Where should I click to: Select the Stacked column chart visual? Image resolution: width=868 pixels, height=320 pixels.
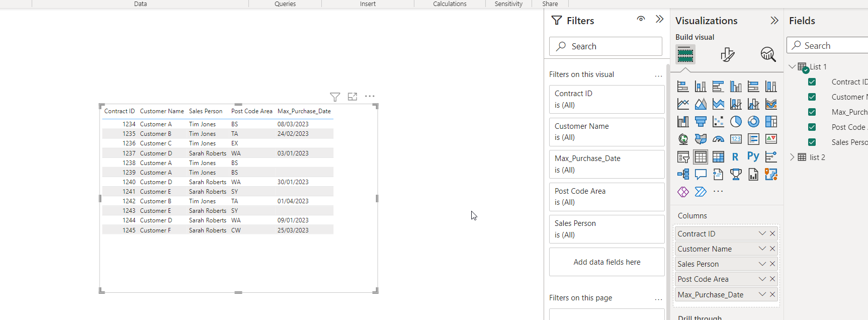click(701, 87)
